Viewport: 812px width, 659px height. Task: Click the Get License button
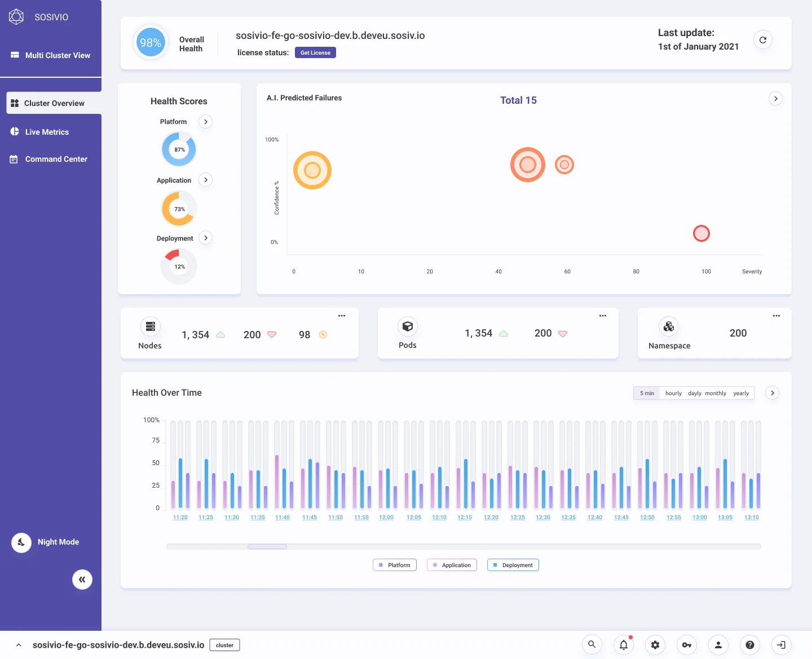tap(315, 52)
